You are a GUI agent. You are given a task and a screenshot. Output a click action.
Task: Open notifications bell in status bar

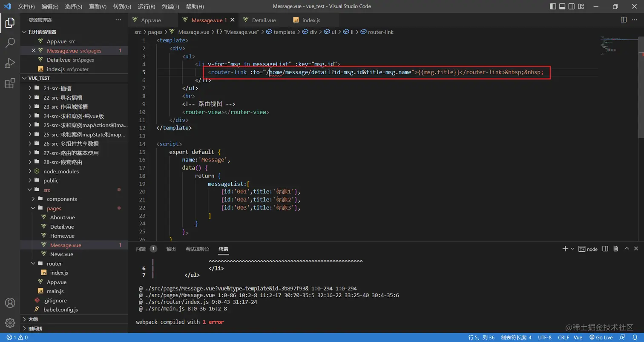[x=635, y=337]
